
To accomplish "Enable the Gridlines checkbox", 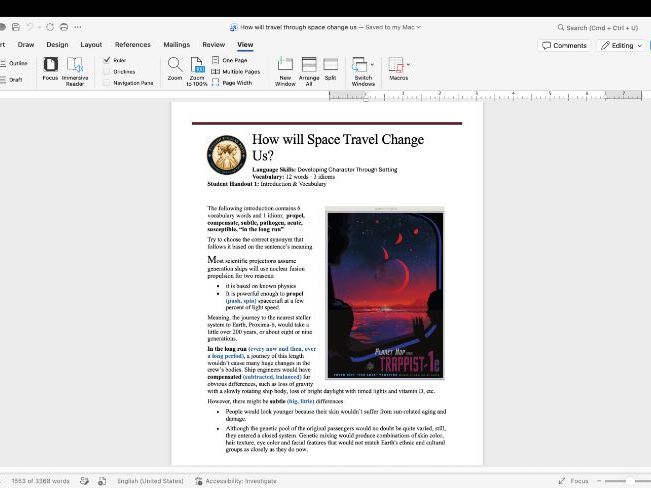I will [x=107, y=71].
